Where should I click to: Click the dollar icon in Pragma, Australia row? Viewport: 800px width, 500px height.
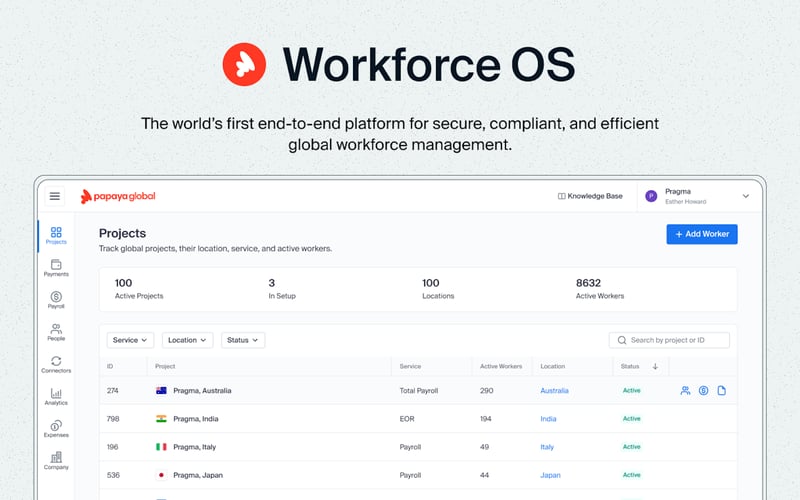point(704,391)
